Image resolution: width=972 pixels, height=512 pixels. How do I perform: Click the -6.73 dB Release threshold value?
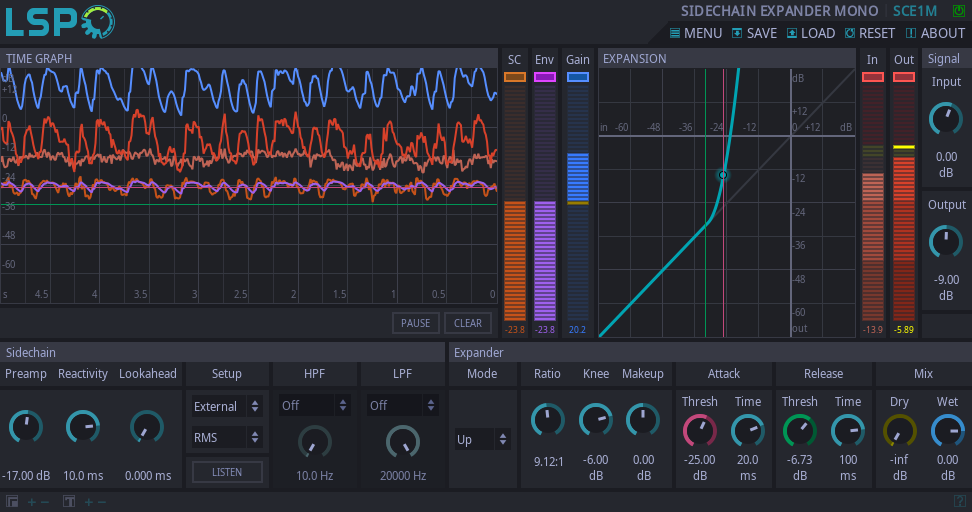pyautogui.click(x=800, y=467)
